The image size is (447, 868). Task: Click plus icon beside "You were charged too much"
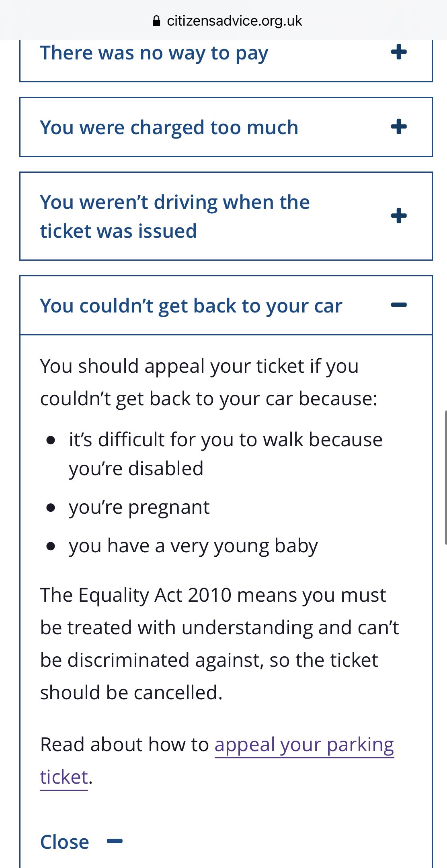tap(399, 127)
